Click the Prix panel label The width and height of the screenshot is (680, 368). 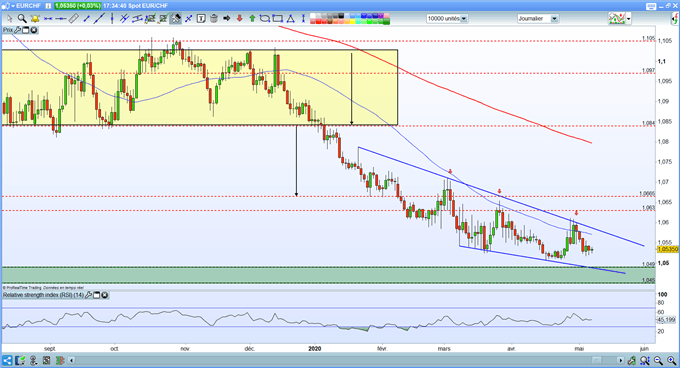tap(8, 30)
